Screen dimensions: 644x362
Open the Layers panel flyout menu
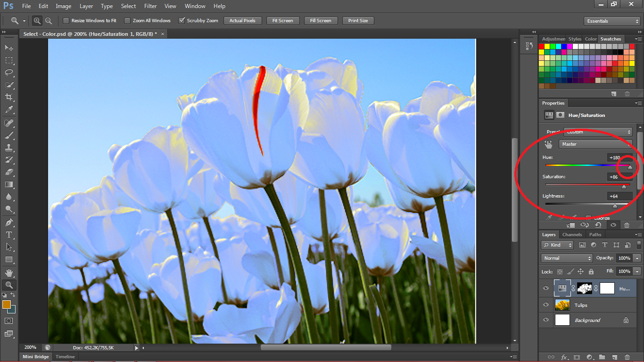coord(638,235)
